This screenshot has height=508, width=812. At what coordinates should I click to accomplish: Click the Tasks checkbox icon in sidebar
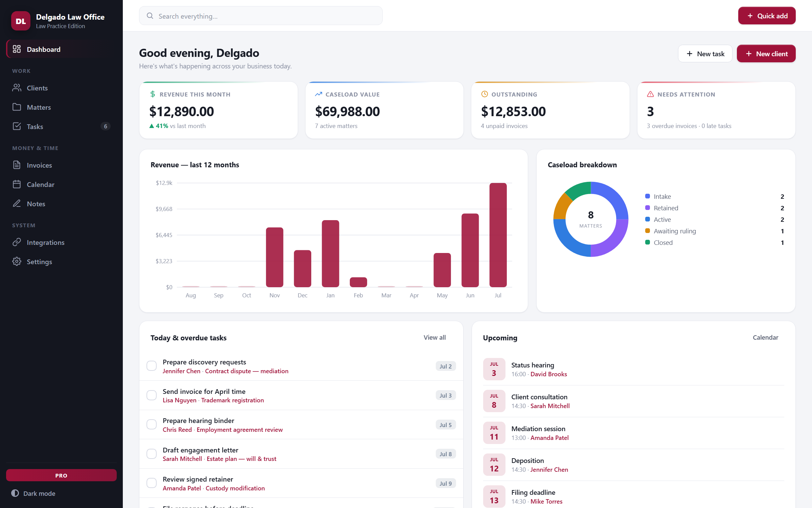pos(17,126)
